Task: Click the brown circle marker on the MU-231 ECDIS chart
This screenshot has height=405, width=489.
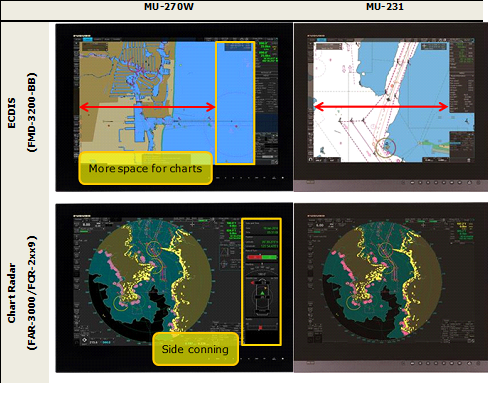Action: tap(385, 147)
